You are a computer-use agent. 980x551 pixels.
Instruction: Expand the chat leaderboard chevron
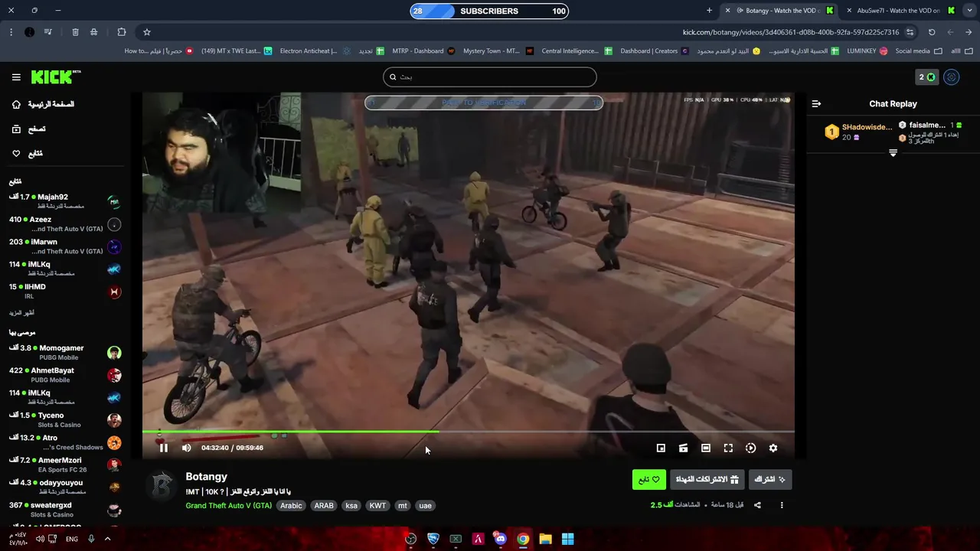pos(893,153)
